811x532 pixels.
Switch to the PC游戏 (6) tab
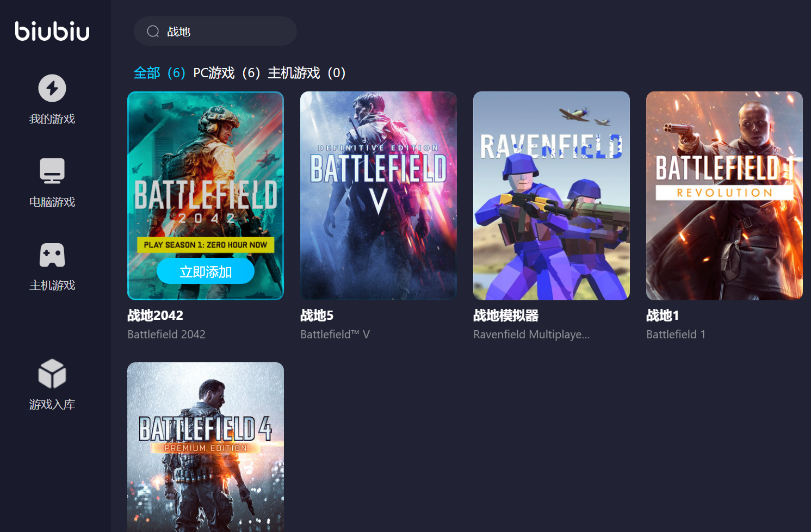point(226,73)
